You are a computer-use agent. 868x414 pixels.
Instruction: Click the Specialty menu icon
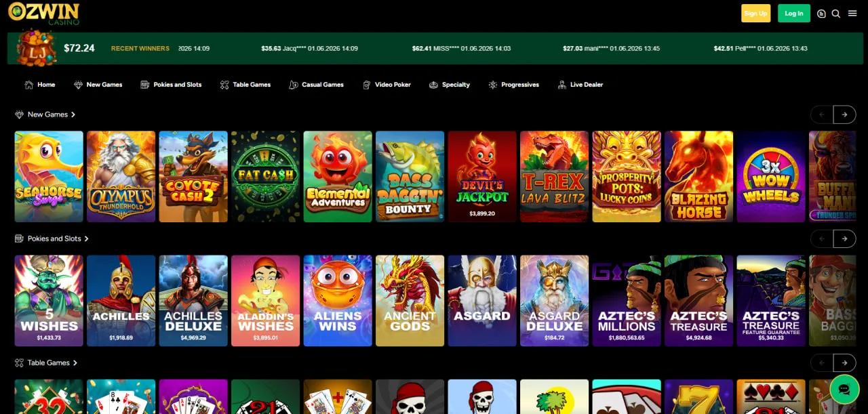click(433, 85)
